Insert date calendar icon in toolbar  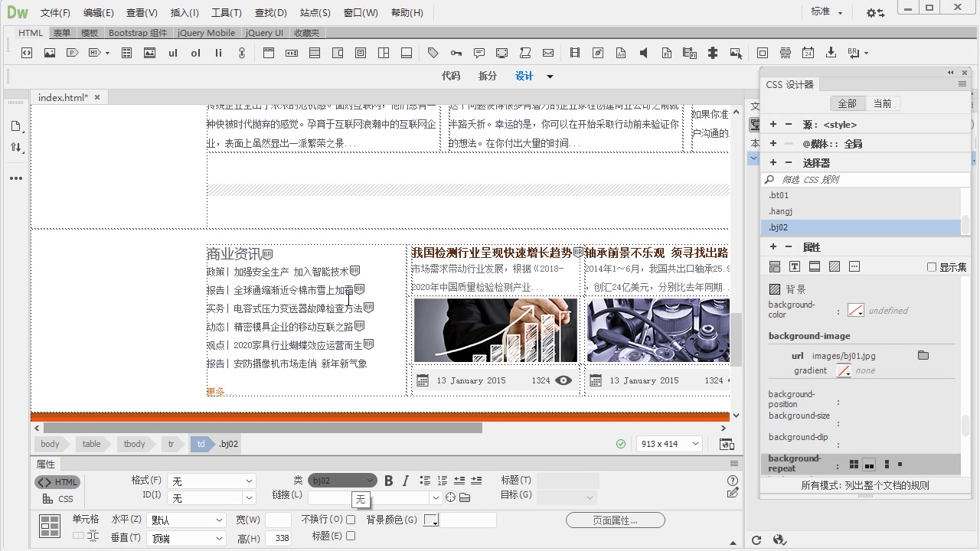808,53
